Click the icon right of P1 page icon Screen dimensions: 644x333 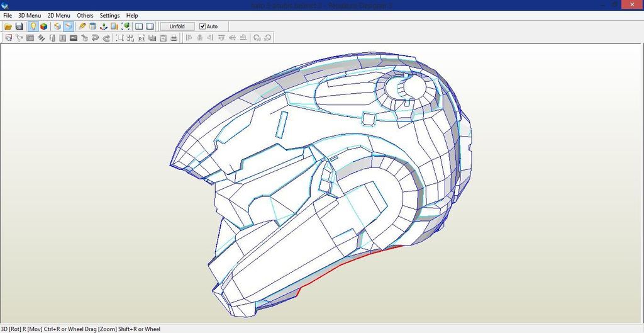click(152, 38)
